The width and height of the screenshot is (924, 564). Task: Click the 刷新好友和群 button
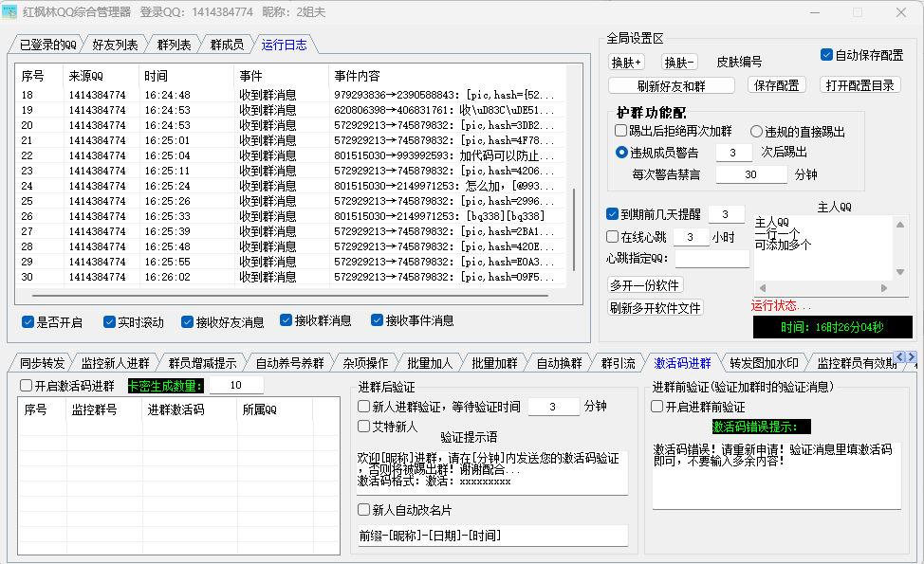click(x=672, y=85)
